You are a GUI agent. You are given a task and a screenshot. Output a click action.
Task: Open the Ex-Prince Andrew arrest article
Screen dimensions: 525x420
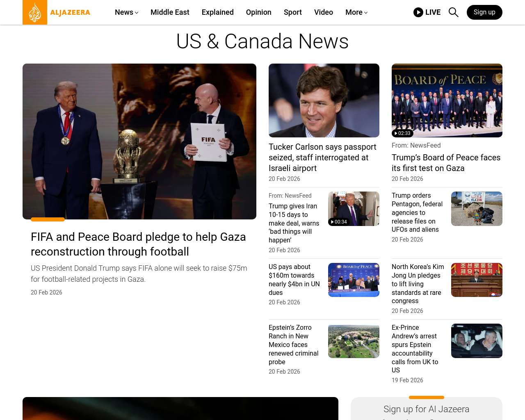415,349
